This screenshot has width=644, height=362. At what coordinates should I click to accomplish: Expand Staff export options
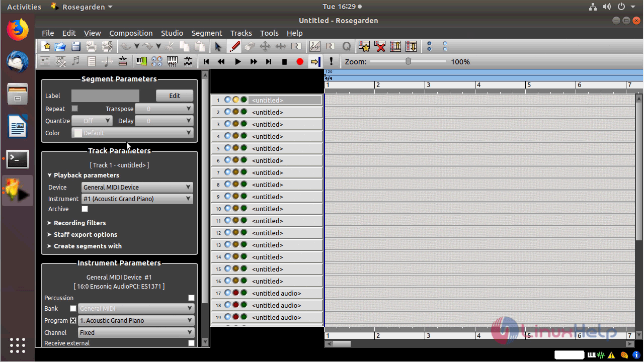pyautogui.click(x=82, y=234)
